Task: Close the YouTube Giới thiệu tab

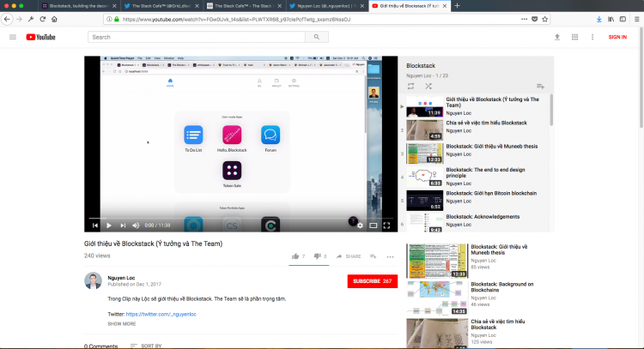Action: coord(445,6)
